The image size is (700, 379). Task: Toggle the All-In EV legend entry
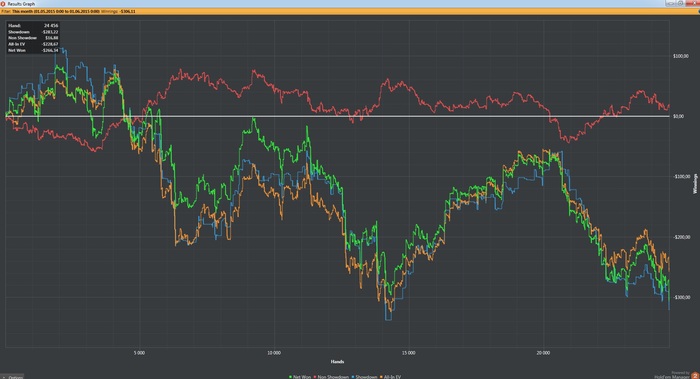[390, 377]
